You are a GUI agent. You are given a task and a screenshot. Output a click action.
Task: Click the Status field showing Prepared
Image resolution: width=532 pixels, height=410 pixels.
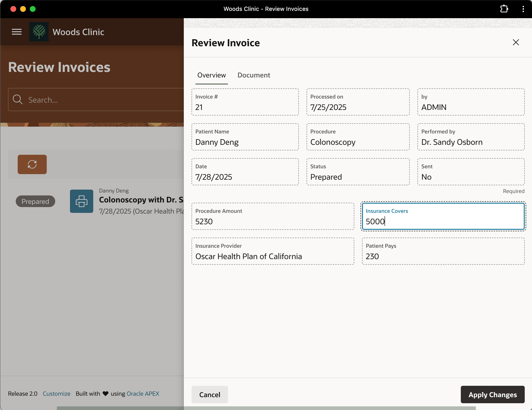pyautogui.click(x=358, y=172)
